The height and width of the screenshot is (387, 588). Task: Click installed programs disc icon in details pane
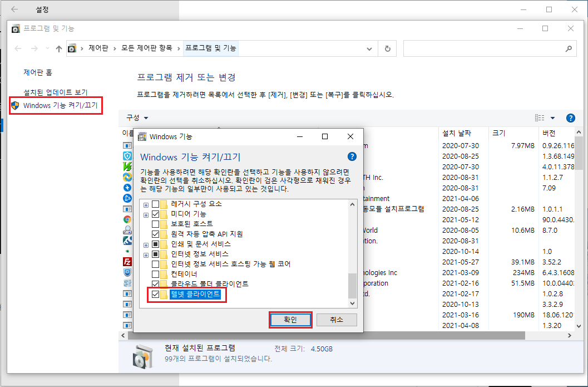(143, 356)
